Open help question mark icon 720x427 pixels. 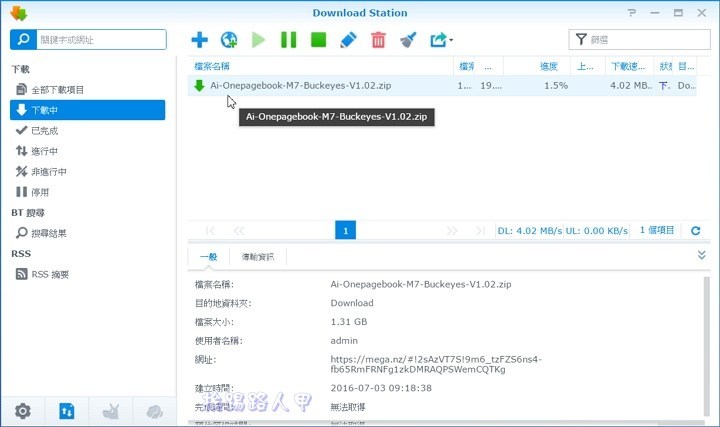632,13
